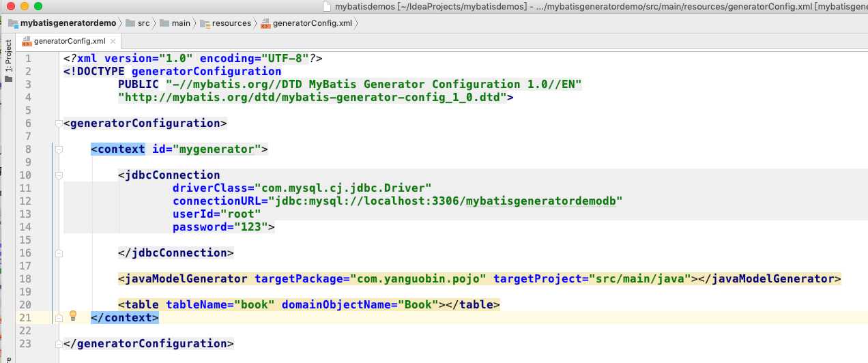Click the mybatis-generator-config_1_0.dtd URL string
The height and width of the screenshot is (363, 868).
click(x=312, y=98)
